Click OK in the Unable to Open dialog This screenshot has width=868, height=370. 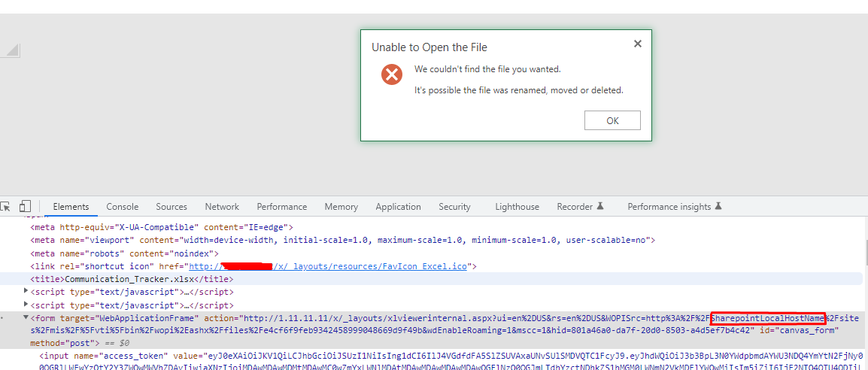(612, 120)
